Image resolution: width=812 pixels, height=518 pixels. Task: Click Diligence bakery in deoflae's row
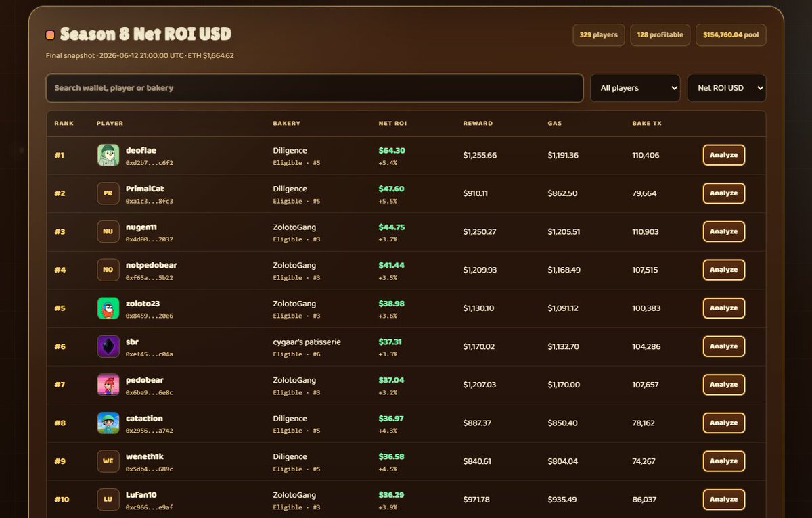[290, 151]
